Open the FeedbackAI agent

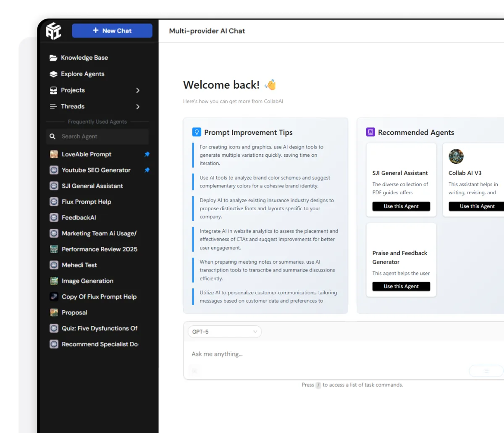(79, 218)
